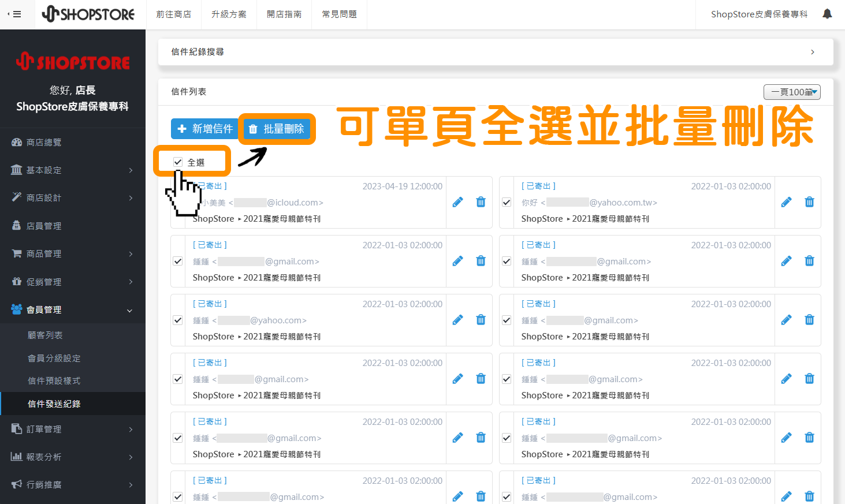Collapse the 會員管理 chevron in the sidebar
Screen dimensions: 845x504
[x=130, y=311]
